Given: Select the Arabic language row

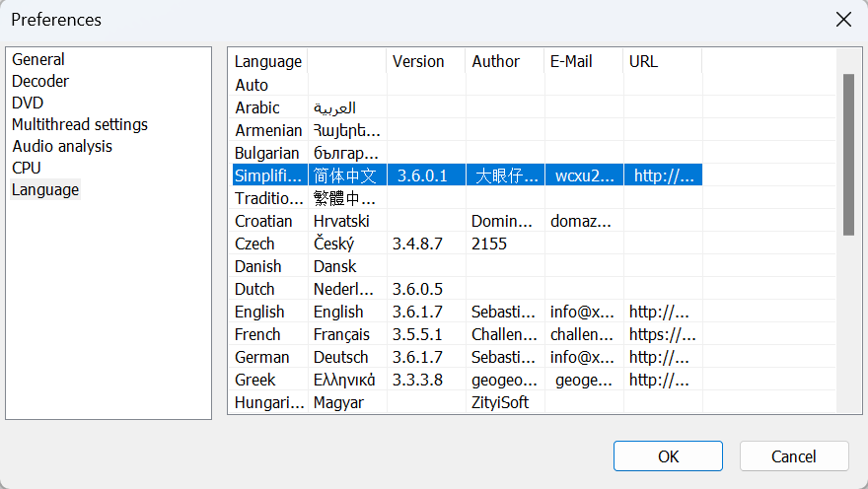Looking at the screenshot, I should pos(467,107).
